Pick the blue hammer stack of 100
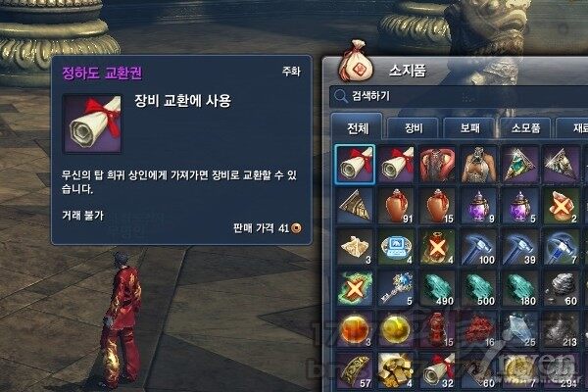 (x=479, y=247)
